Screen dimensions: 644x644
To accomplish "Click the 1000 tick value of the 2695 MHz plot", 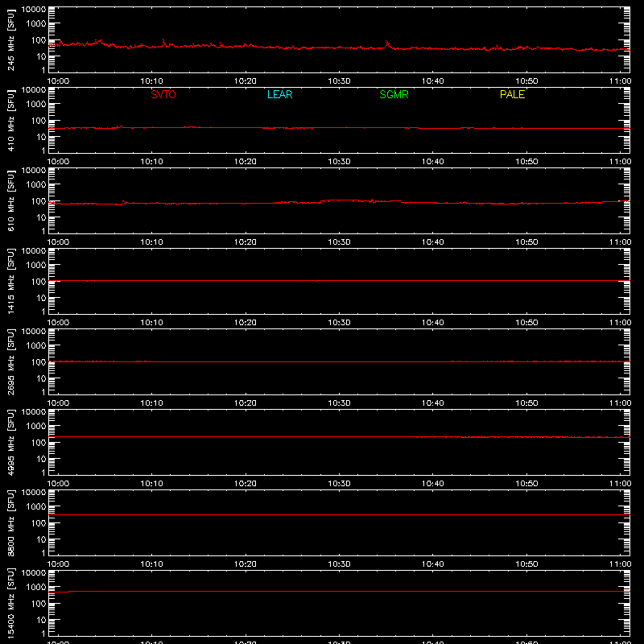I will click(x=36, y=346).
